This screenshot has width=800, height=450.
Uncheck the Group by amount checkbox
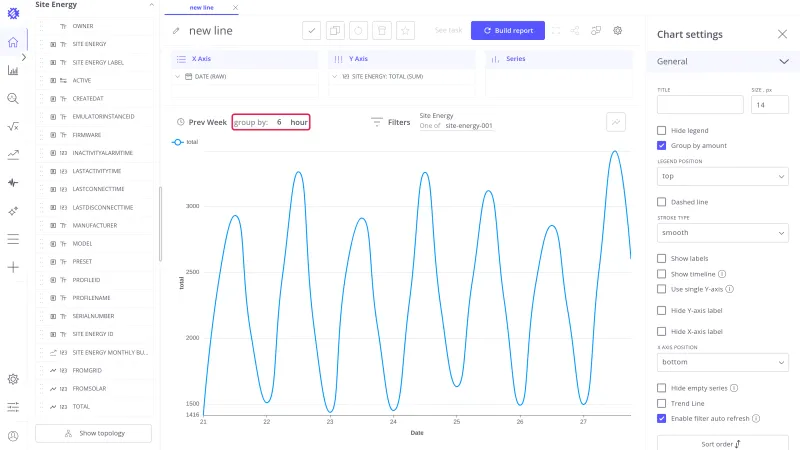[x=662, y=145]
